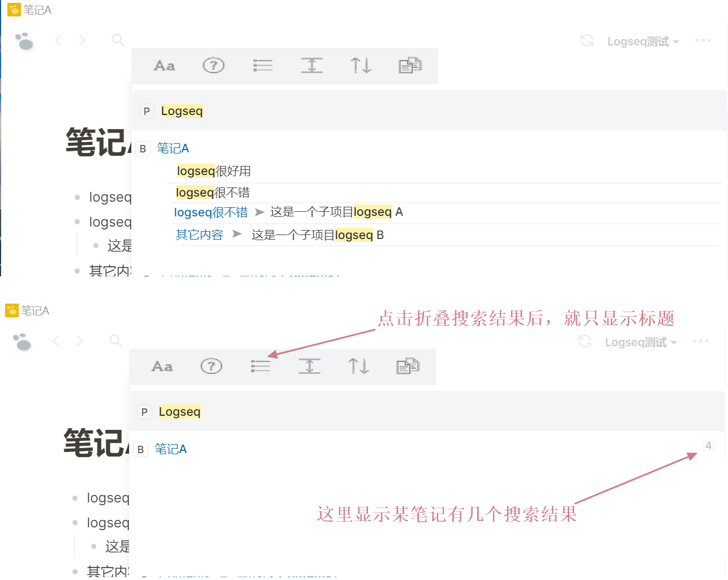Screen dimensions: 728x580
Task: Click the Logseq logo in the sidebar
Action: [x=24, y=41]
